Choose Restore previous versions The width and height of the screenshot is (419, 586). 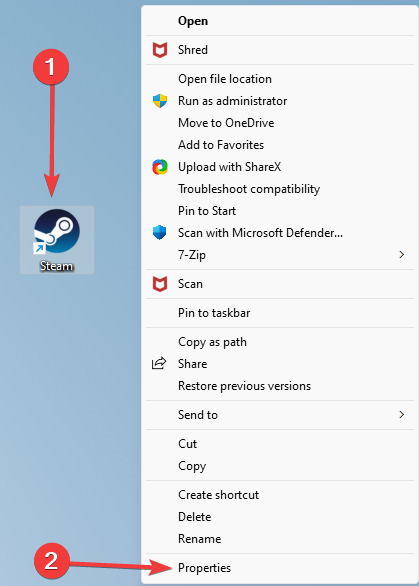click(280, 386)
